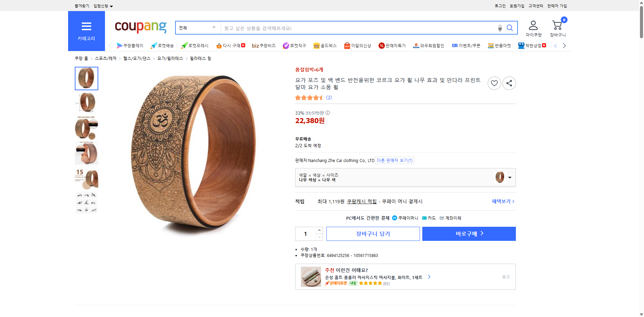Click the search magnifier icon
644x317 pixels.
pyautogui.click(x=510, y=28)
